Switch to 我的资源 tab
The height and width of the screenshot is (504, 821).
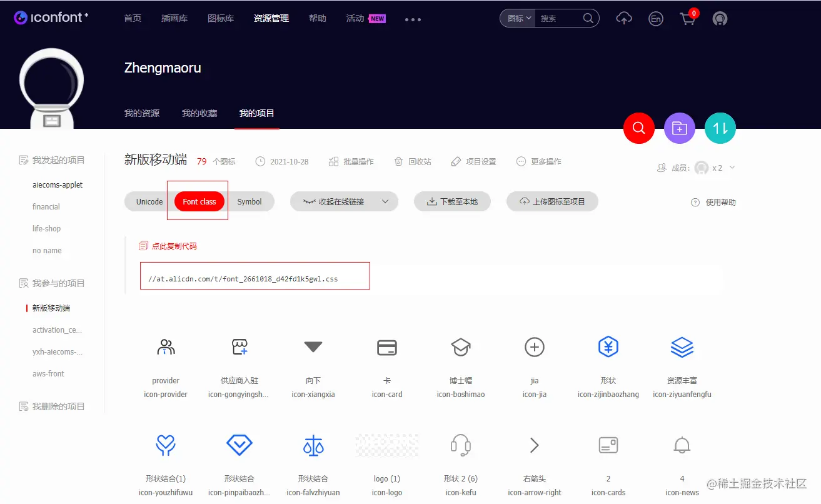pos(142,113)
